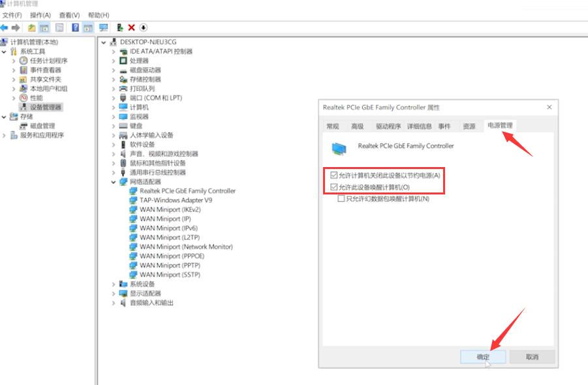Click the Back arrow toolbar icon
588x385 pixels.
pyautogui.click(x=4, y=28)
